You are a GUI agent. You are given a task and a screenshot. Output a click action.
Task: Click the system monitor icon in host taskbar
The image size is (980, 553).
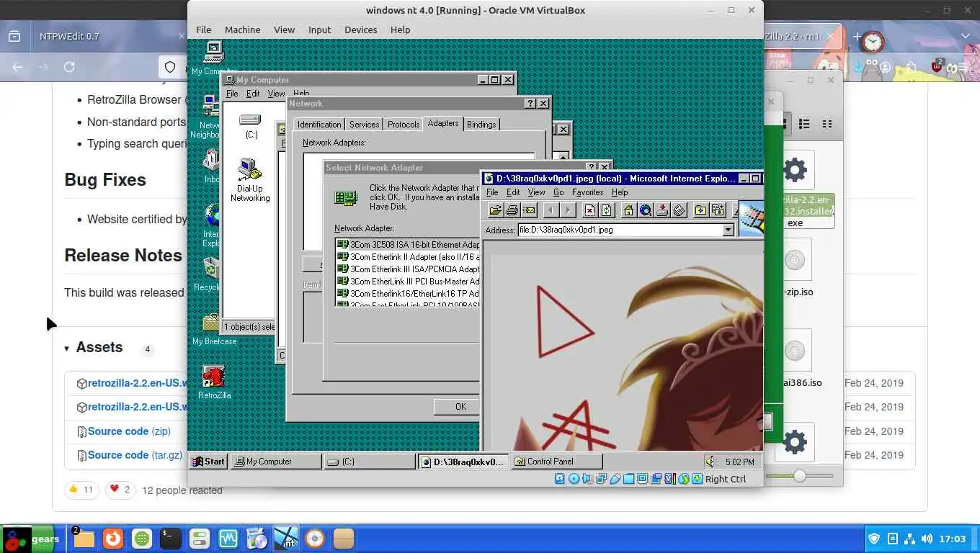pyautogui.click(x=228, y=539)
